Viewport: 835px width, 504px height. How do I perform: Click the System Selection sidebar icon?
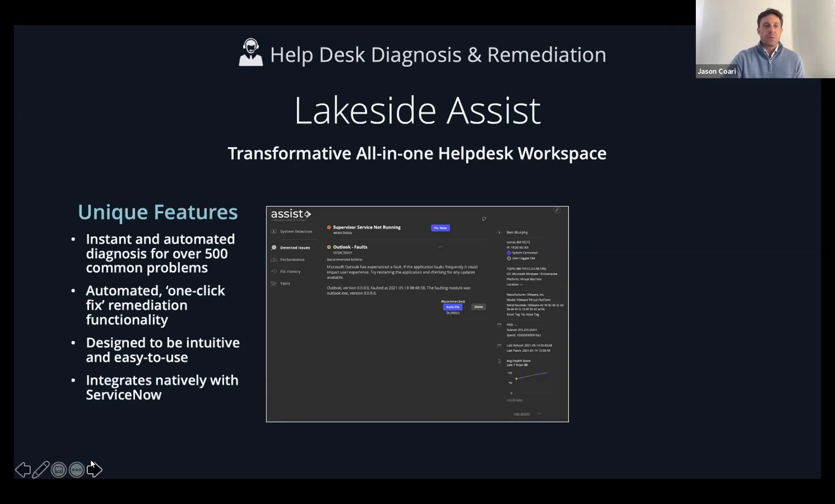point(274,232)
